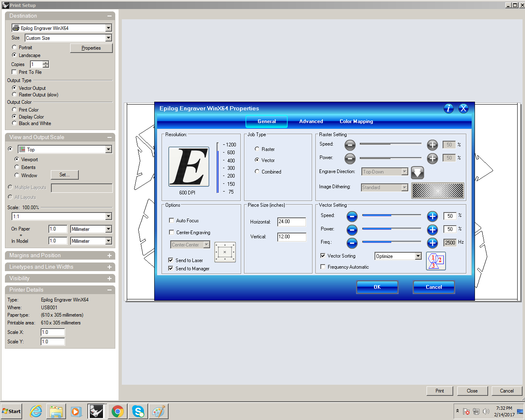This screenshot has width=525, height=420.
Task: Open the Top viewport dropdown
Action: pyautogui.click(x=109, y=149)
